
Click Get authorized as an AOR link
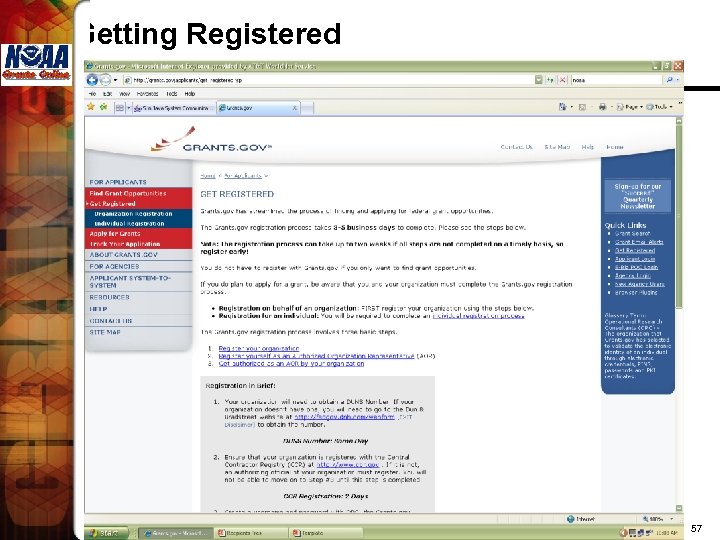coord(291,363)
